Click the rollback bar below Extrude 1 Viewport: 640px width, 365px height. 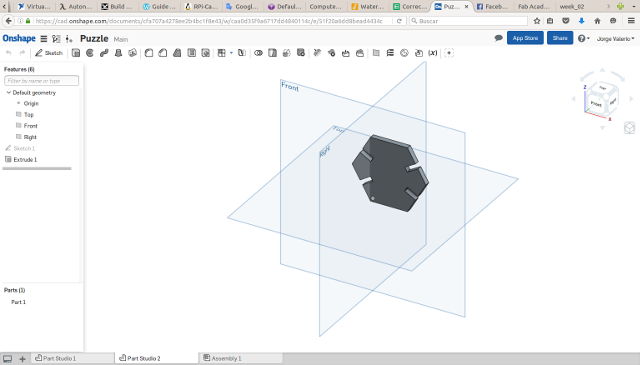(x=37, y=168)
